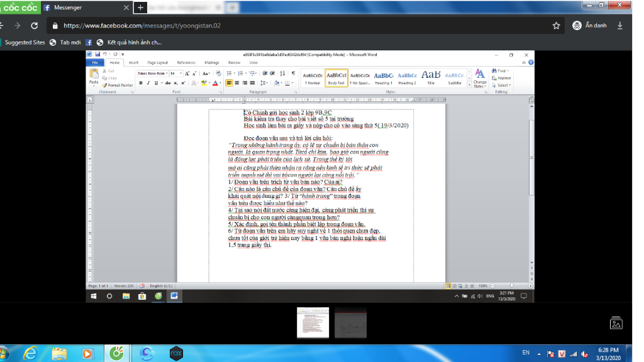Click the image gallery icon at bottom right
The image size is (644, 362).
coord(616,323)
